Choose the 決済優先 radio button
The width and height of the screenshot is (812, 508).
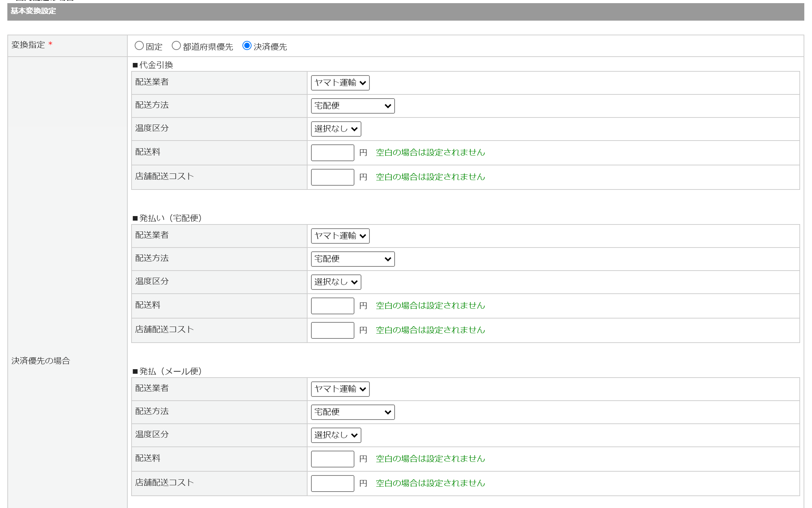(247, 46)
